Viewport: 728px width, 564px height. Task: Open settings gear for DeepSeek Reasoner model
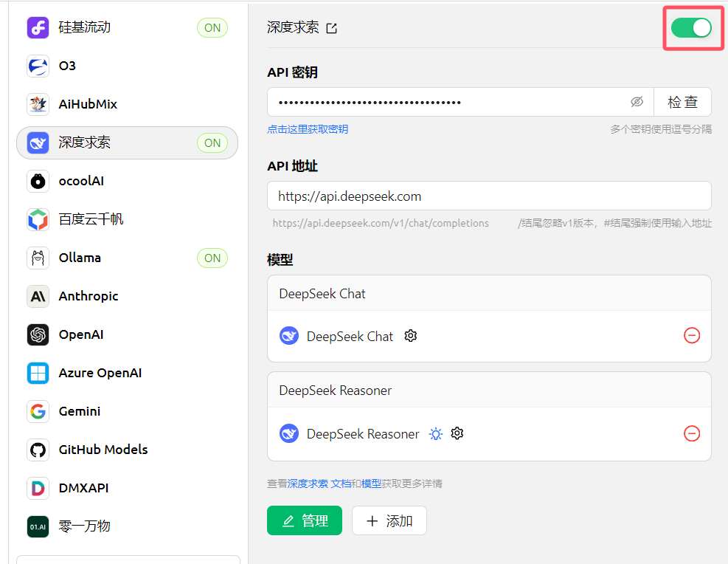[457, 433]
